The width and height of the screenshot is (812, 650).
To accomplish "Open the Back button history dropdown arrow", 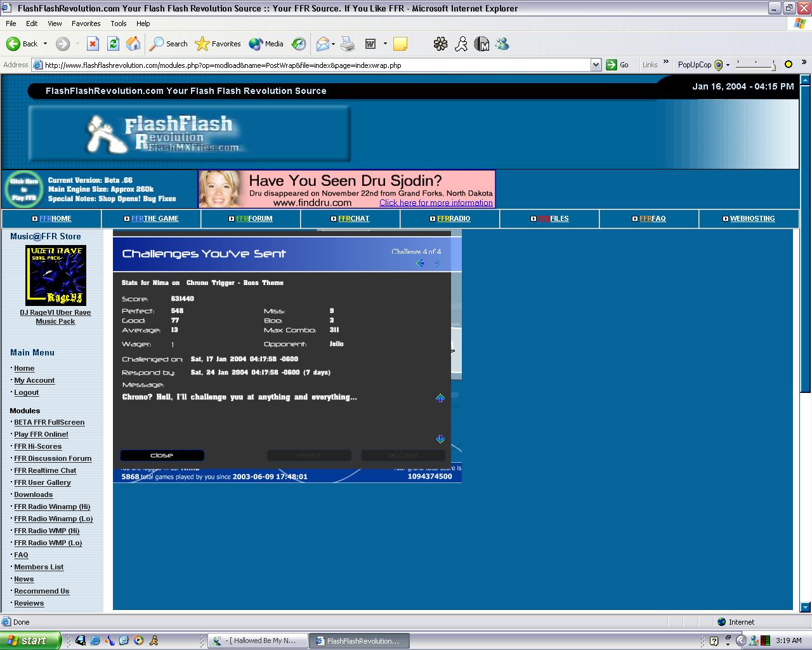I will tap(45, 44).
